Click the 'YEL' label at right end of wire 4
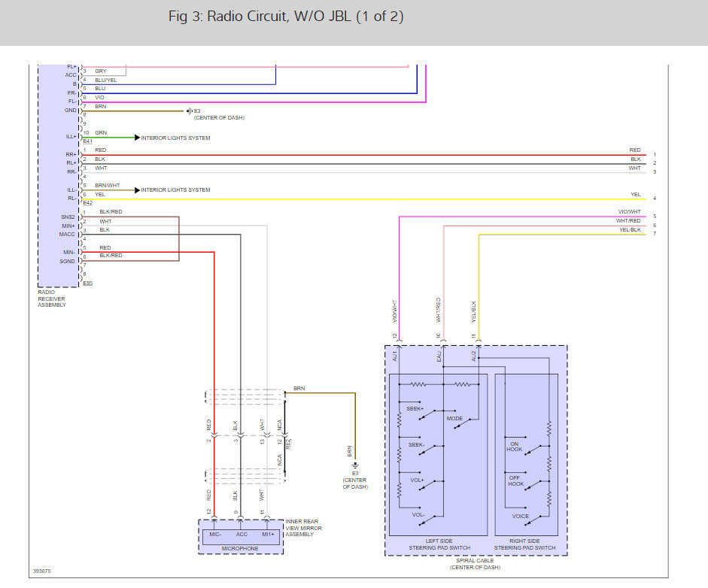 click(636, 195)
